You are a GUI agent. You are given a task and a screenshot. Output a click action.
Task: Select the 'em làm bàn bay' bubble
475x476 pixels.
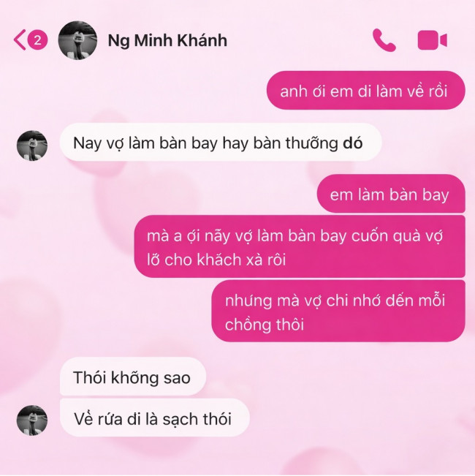[391, 194]
